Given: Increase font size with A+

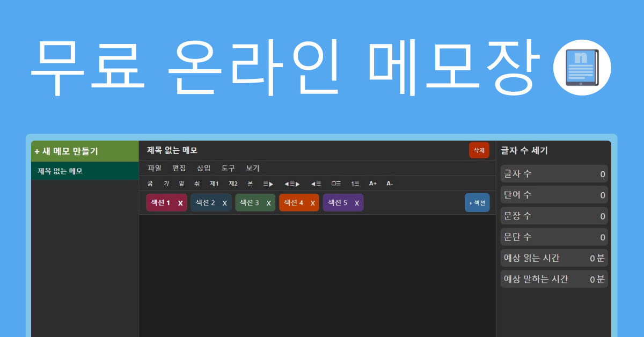Looking at the screenshot, I should [x=373, y=184].
